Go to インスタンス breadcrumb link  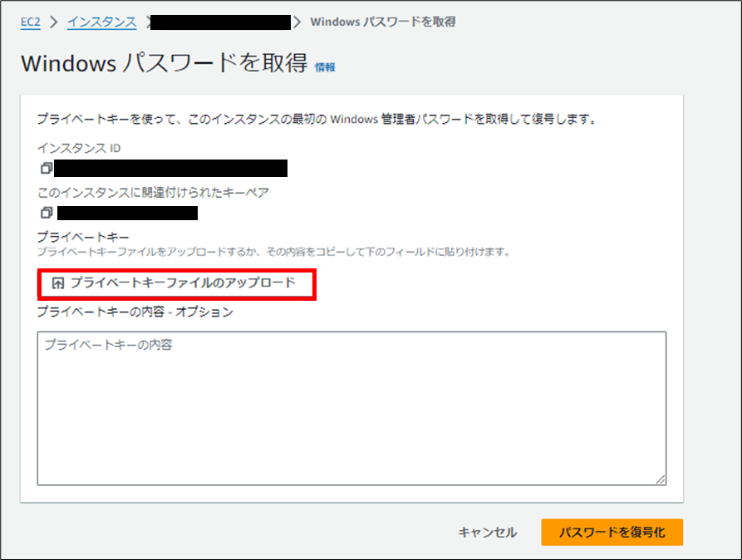pyautogui.click(x=101, y=22)
